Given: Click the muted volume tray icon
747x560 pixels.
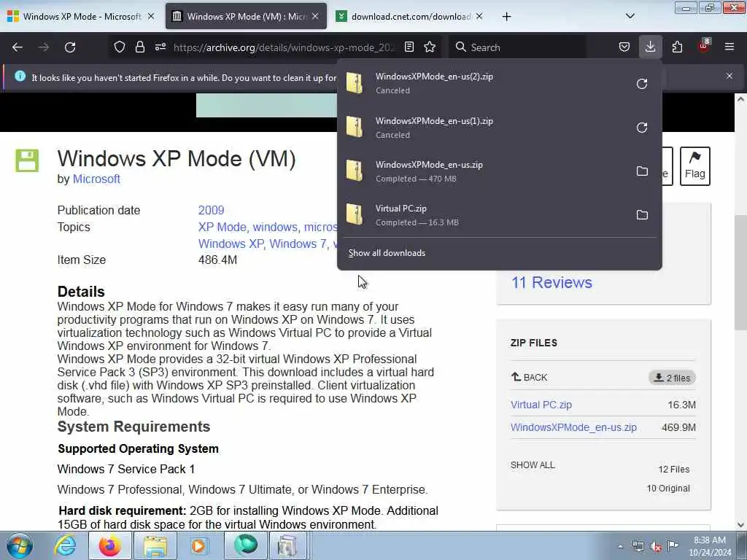Looking at the screenshot, I should pos(656,547).
